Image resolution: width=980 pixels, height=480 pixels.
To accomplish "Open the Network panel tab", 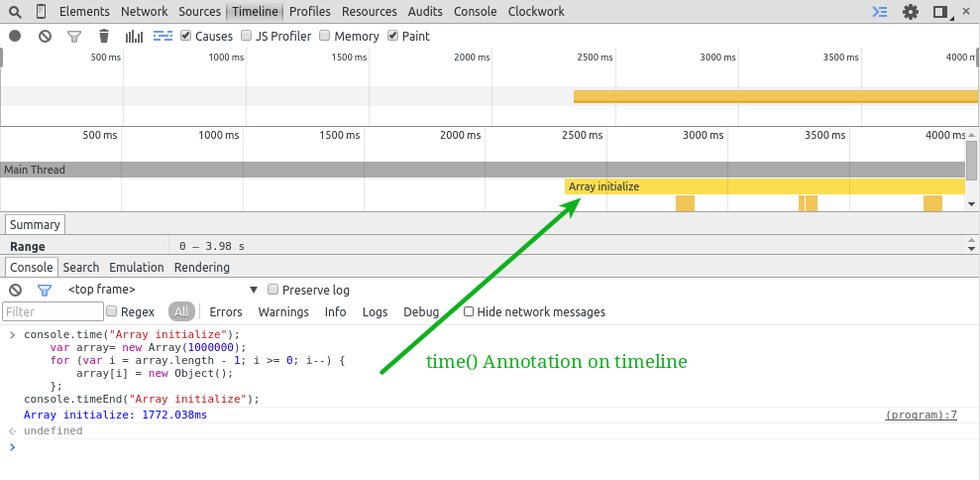I will click(144, 12).
